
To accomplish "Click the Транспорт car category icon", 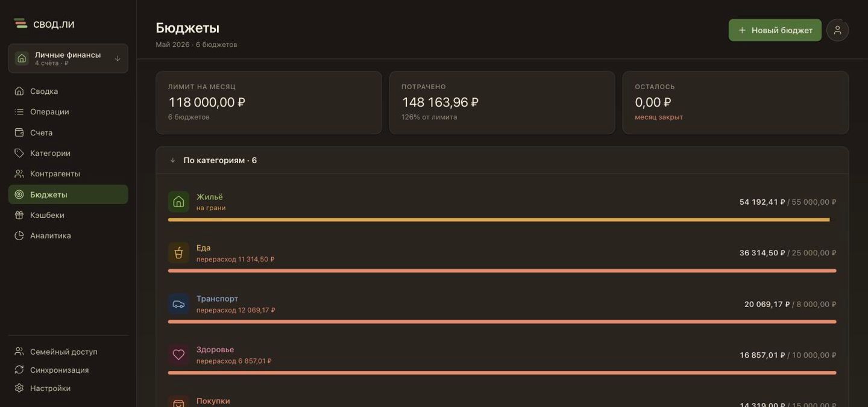I will point(178,304).
